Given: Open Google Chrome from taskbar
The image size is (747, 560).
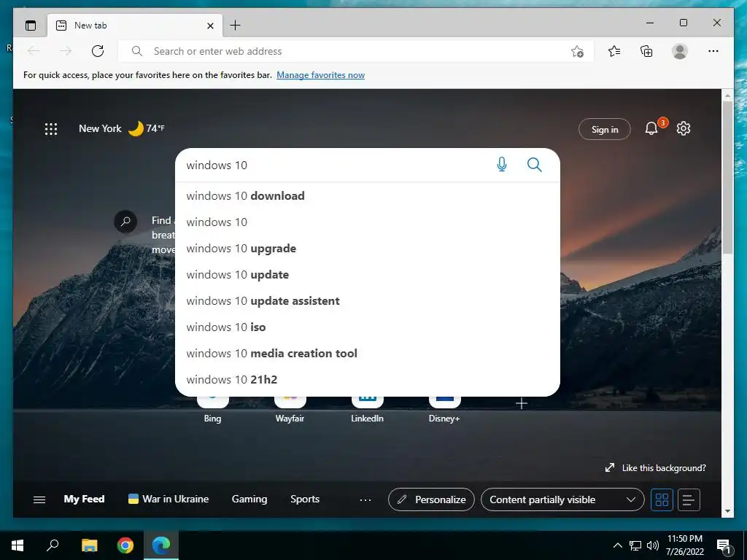Looking at the screenshot, I should tap(125, 545).
